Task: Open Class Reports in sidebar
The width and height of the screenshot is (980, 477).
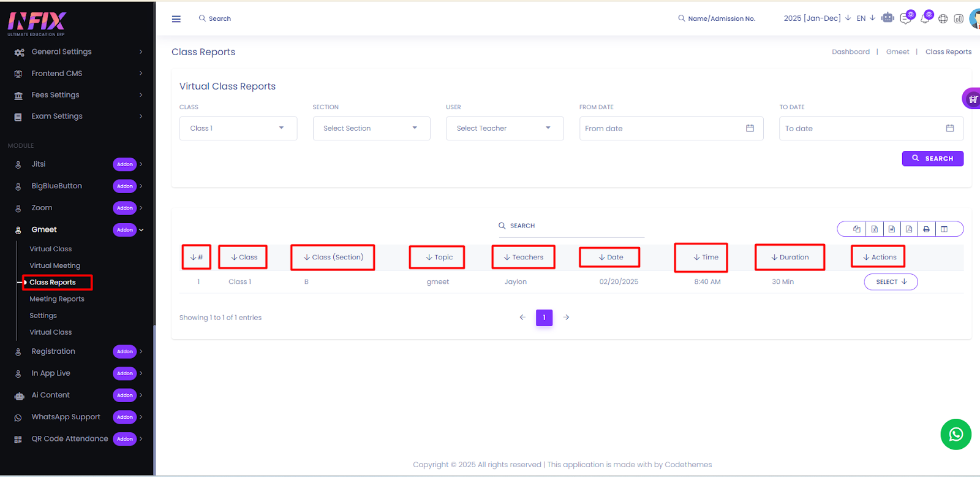Action: pos(53,282)
